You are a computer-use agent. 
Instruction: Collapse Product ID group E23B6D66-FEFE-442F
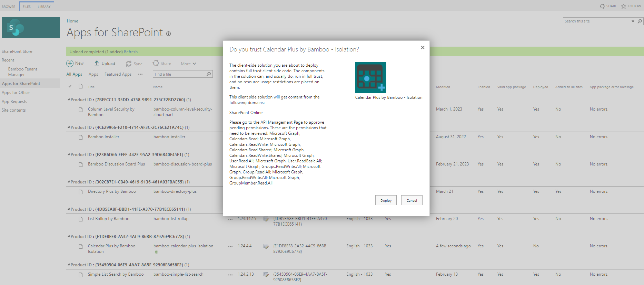(69, 155)
